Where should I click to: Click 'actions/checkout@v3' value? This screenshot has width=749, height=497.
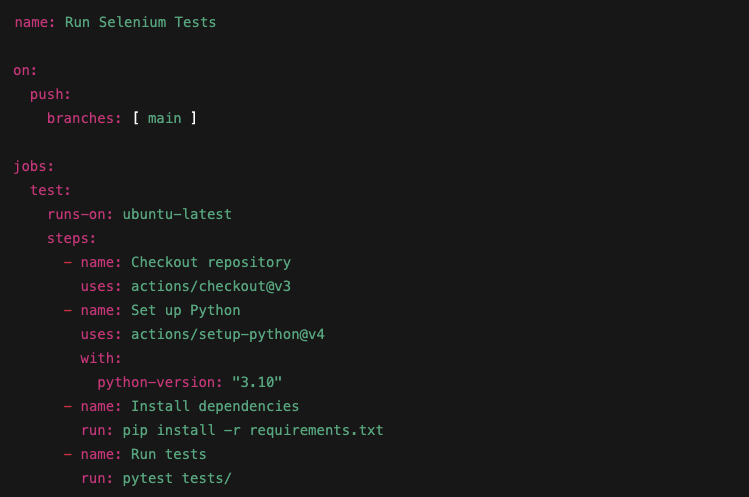pos(211,286)
